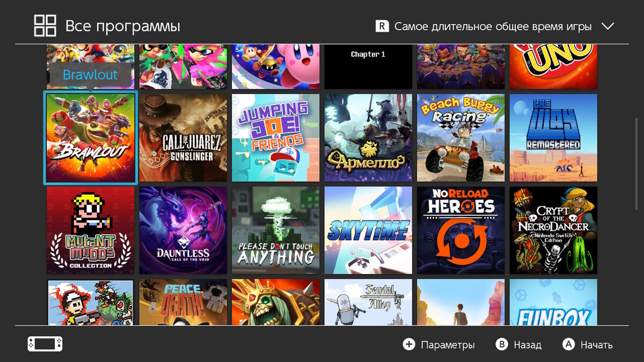644x362 pixels.
Task: Open Beach Buggy Racing tile
Action: coord(461,138)
